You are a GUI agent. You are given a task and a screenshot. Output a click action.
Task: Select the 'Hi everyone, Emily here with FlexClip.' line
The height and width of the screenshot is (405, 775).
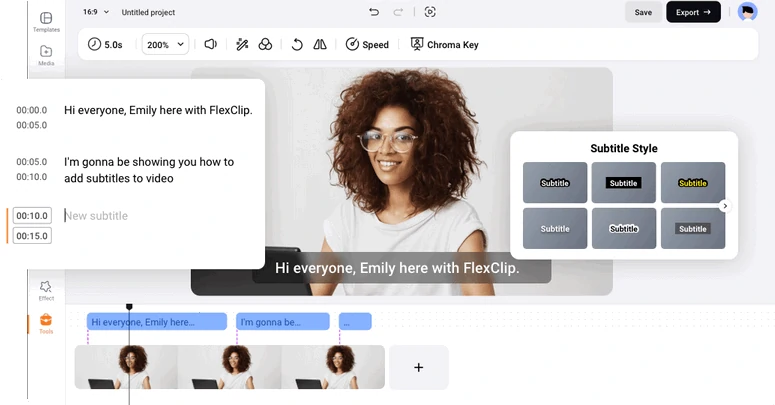click(x=158, y=110)
